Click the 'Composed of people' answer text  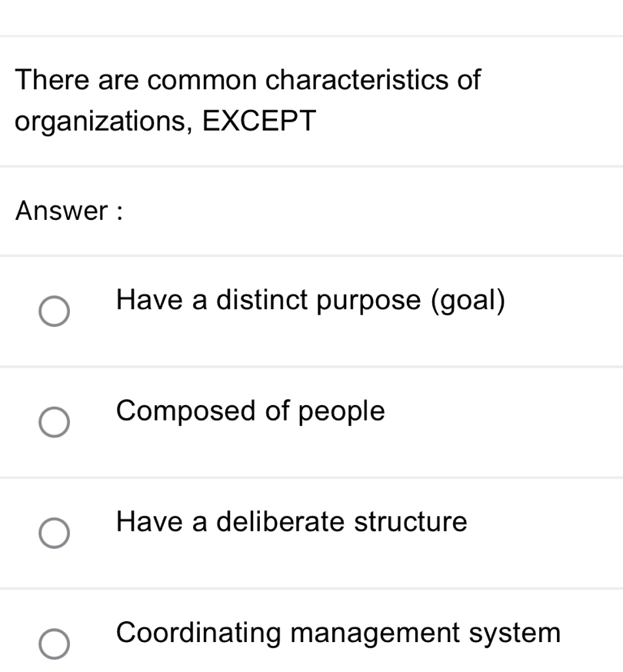(x=250, y=412)
